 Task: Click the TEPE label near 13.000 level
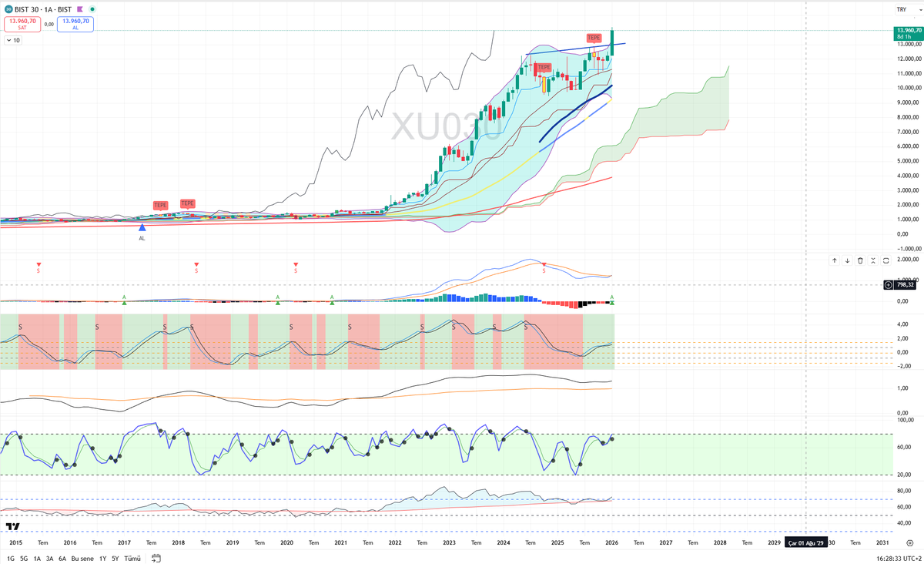coord(594,38)
